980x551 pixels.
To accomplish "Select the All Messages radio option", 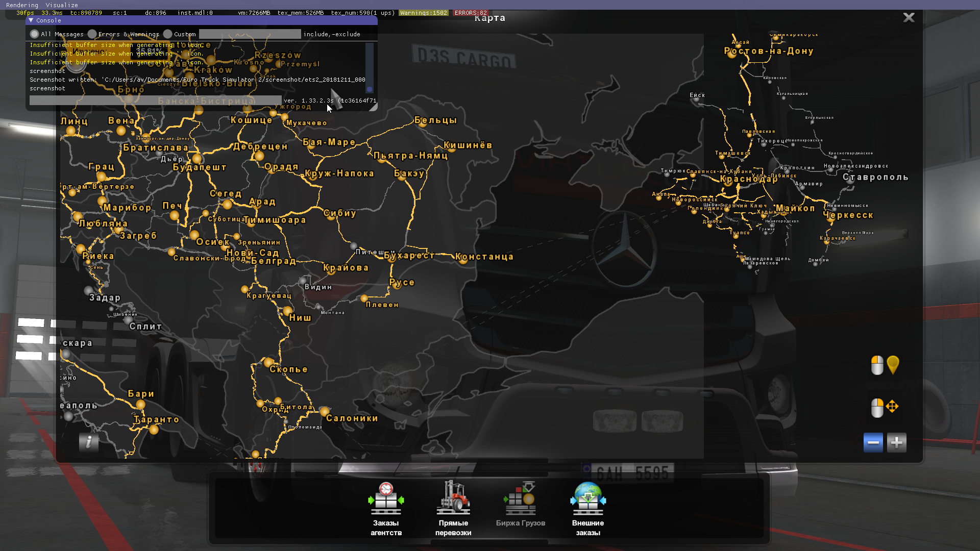I will pyautogui.click(x=34, y=34).
